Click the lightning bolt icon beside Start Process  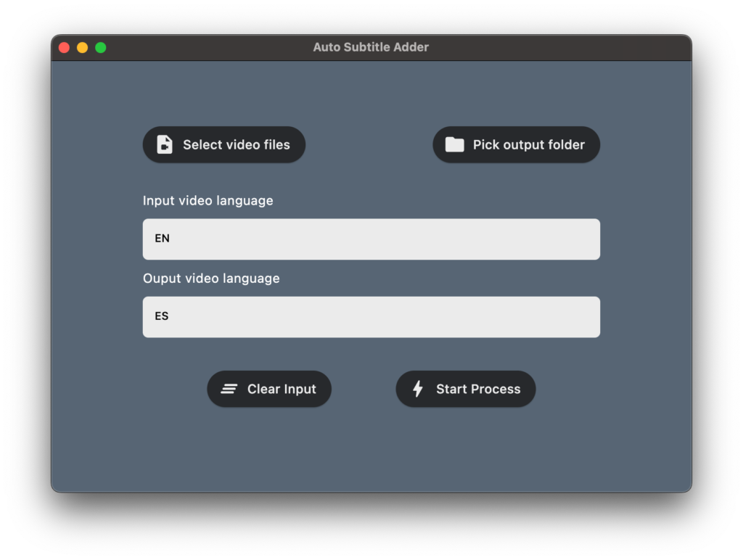418,389
